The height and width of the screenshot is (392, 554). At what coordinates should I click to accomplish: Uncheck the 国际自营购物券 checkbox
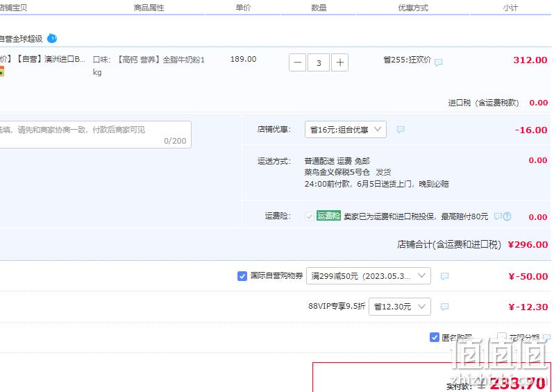(x=242, y=276)
